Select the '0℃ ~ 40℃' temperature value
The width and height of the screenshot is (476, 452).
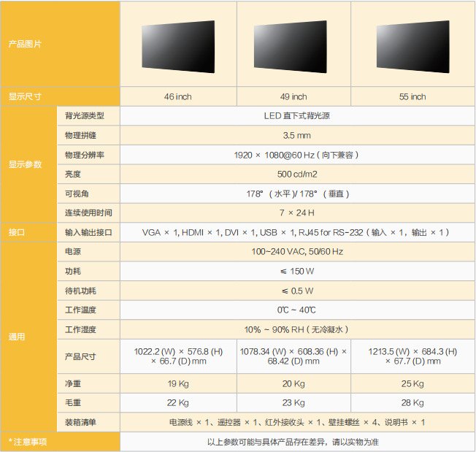tap(298, 310)
